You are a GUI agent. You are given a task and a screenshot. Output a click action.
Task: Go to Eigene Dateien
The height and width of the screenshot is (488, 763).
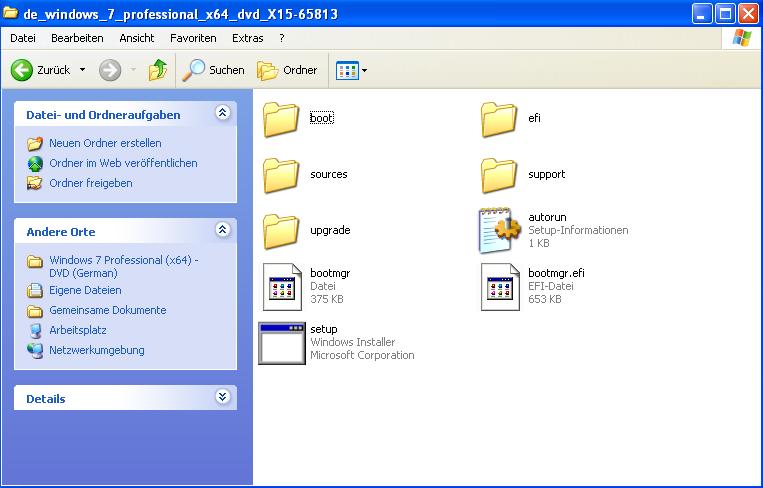pos(85,290)
